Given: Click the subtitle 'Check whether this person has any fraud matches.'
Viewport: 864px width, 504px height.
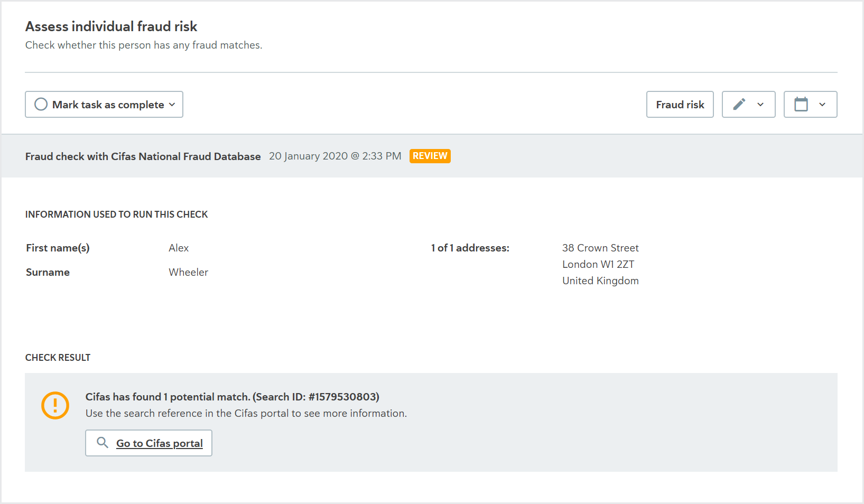Looking at the screenshot, I should 144,45.
